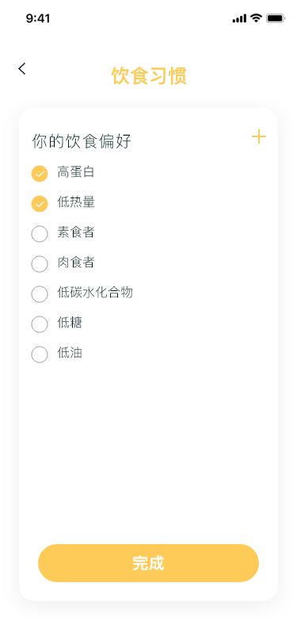
Task: Tap the 9:41 clock in status bar
Action: [x=38, y=18]
